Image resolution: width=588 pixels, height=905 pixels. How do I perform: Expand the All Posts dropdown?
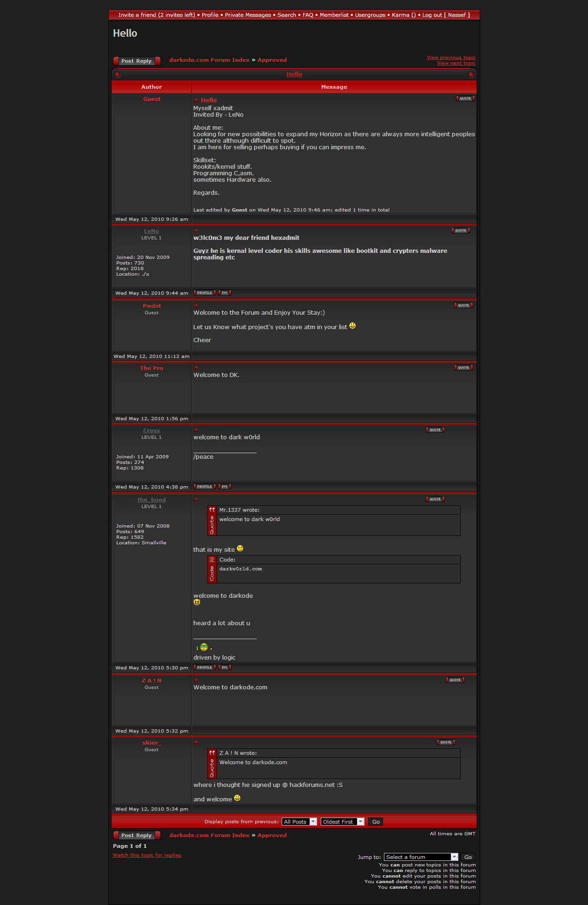click(x=299, y=822)
